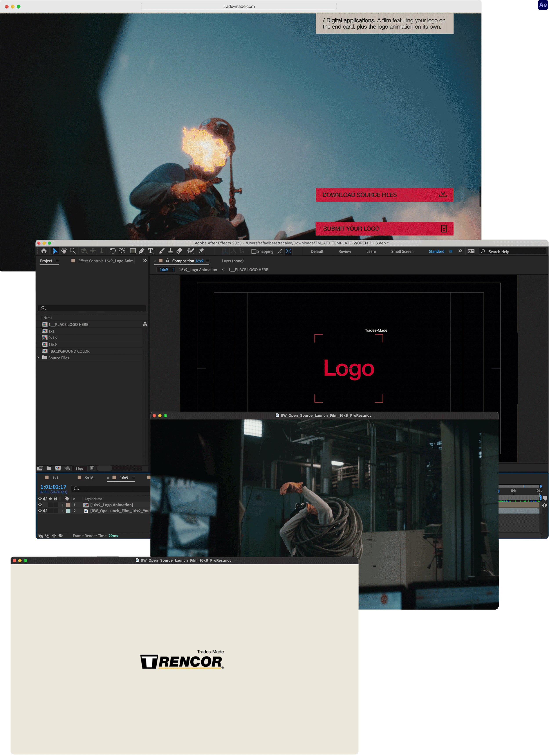Select the Puppet Pin tool

pyautogui.click(x=201, y=251)
